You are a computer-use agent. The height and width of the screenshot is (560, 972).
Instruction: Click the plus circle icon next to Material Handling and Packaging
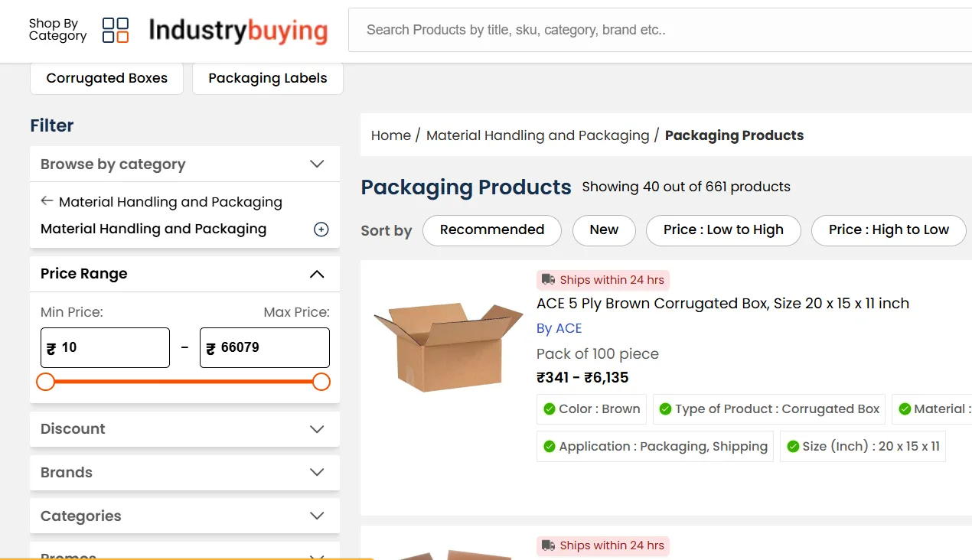tap(321, 230)
